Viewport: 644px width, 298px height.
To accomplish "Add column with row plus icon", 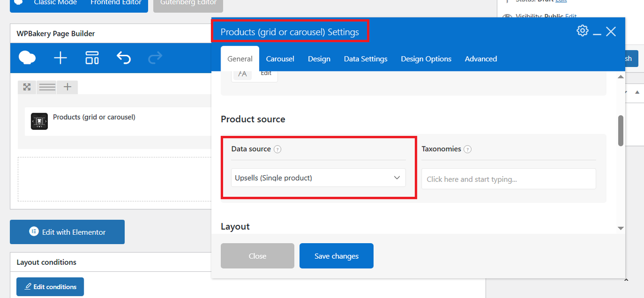I will (67, 87).
